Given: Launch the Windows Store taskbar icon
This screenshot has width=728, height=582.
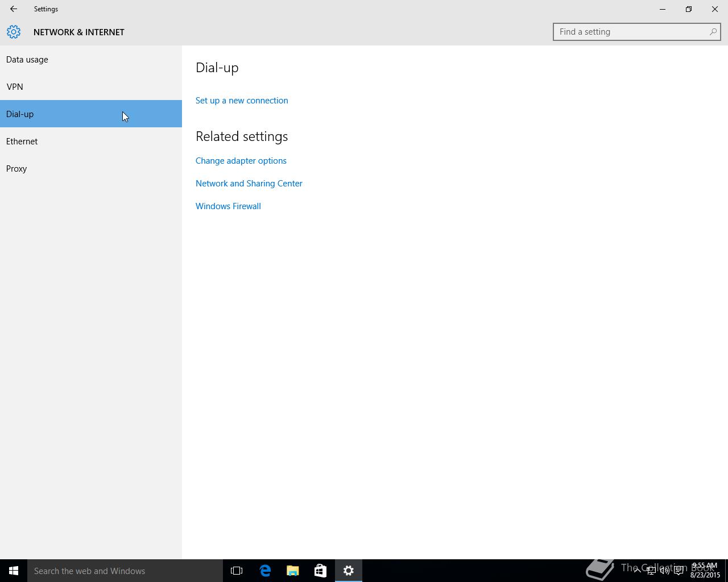Looking at the screenshot, I should (320, 571).
